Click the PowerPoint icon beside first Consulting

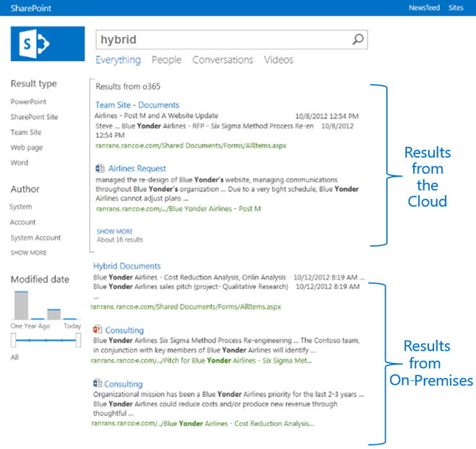98,330
